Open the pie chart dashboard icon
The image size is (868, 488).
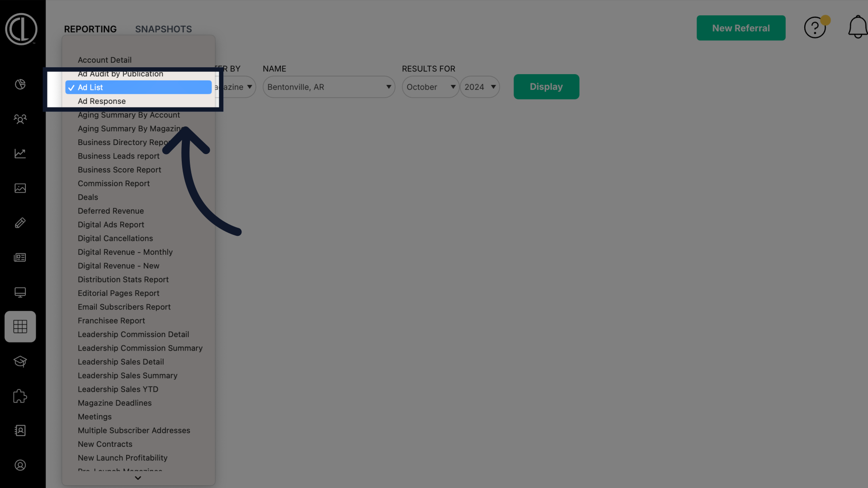point(20,84)
